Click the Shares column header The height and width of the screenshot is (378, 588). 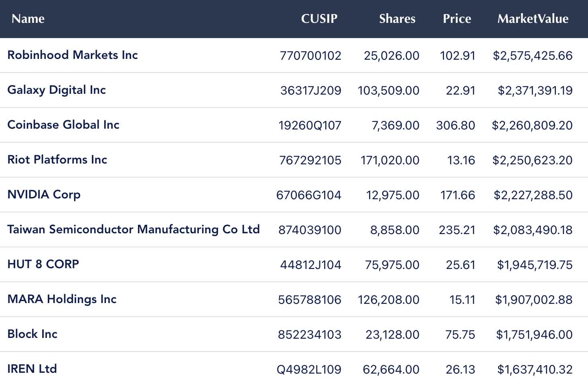tap(397, 19)
